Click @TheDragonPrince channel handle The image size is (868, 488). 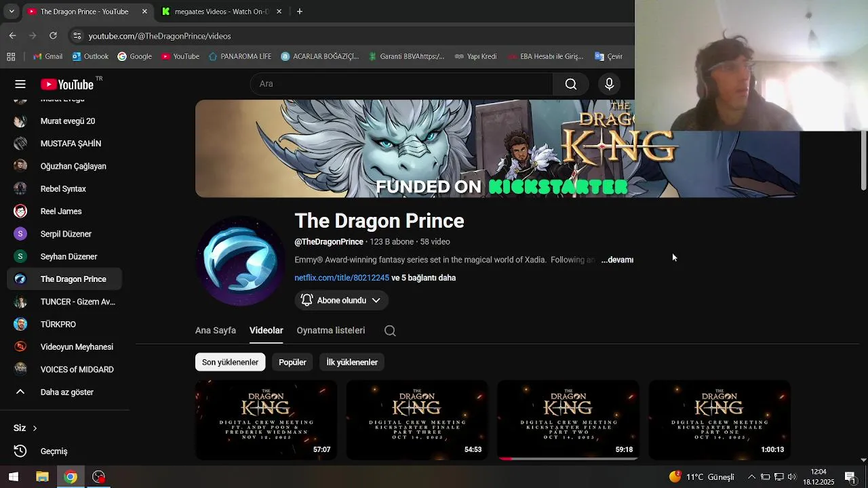point(329,242)
